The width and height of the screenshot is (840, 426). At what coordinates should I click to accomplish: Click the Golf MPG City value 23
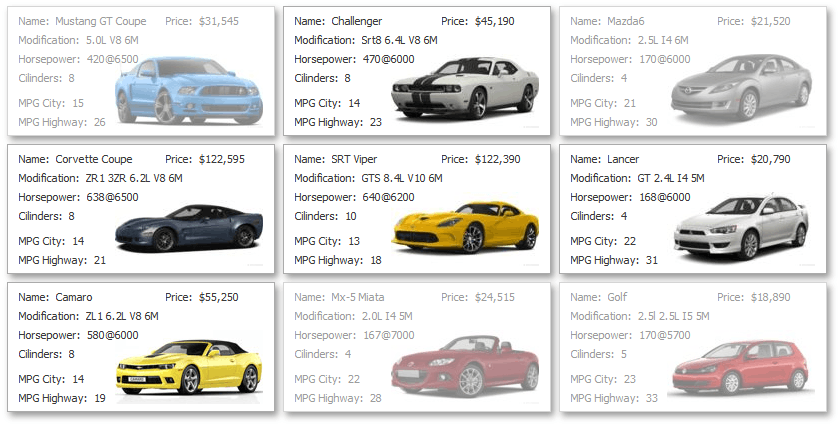click(630, 379)
